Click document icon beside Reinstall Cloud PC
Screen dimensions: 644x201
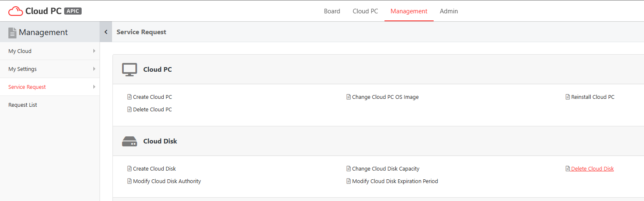click(567, 97)
